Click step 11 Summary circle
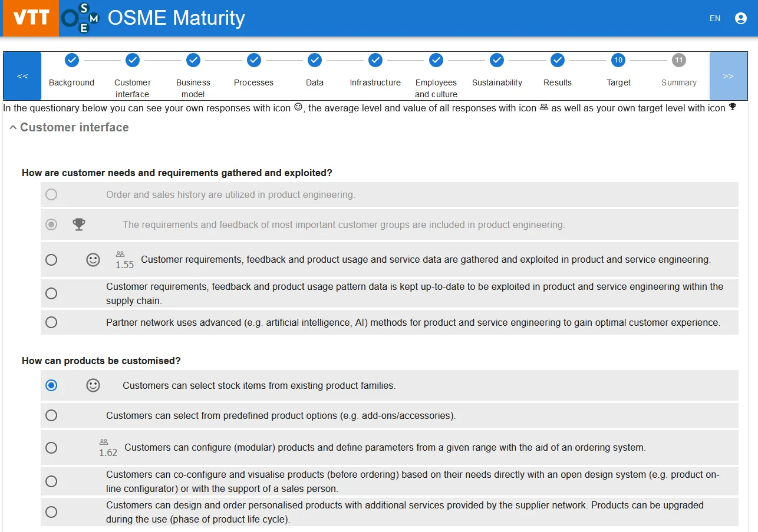758x532 pixels. point(679,60)
